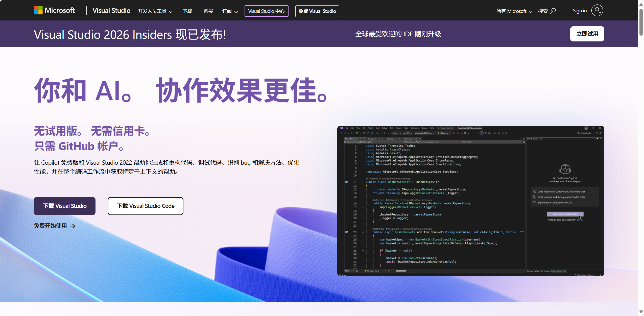This screenshot has width=644, height=316.
Task: Click the IDE screenshot thumbnail image
Action: pyautogui.click(x=470, y=201)
